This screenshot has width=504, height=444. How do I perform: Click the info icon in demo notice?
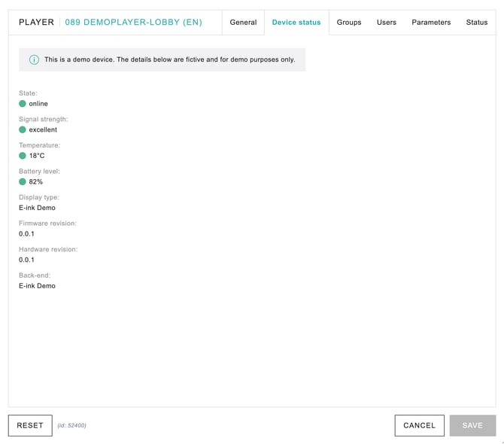coord(34,59)
